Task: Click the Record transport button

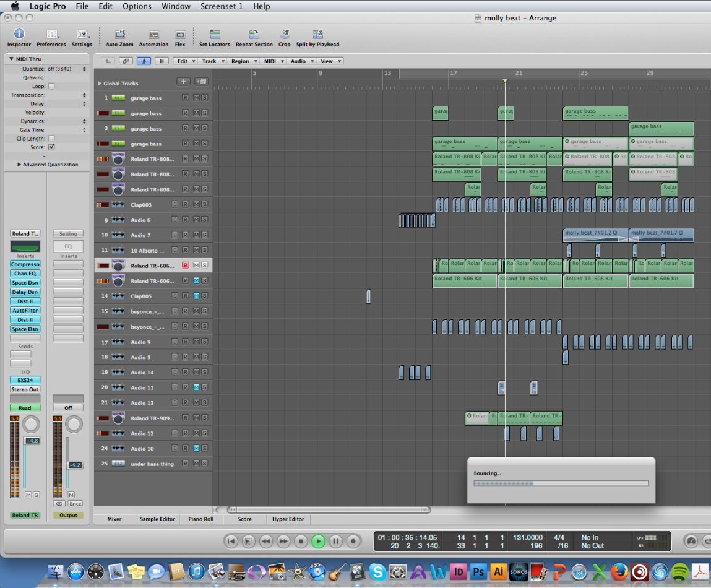Action: pos(353,541)
